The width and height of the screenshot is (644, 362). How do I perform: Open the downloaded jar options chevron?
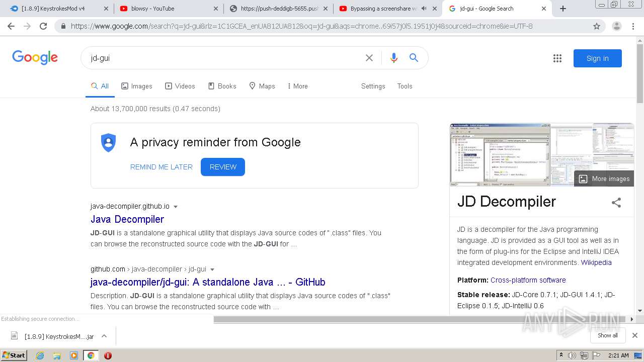coord(104,336)
